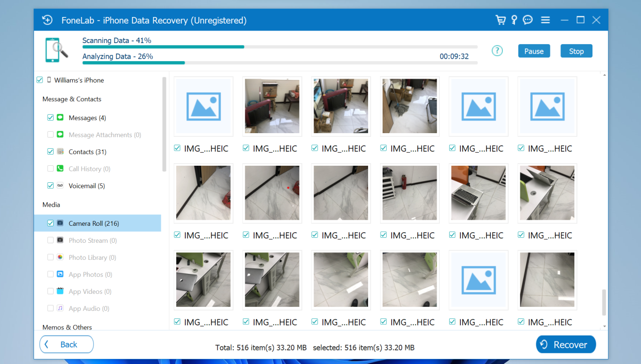The image size is (641, 364).
Task: Click the Recover button
Action: [565, 344]
